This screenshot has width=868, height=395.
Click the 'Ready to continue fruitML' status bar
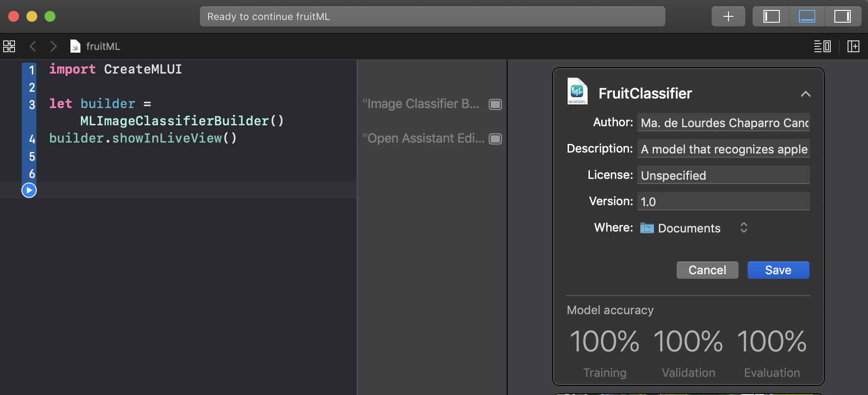432,16
